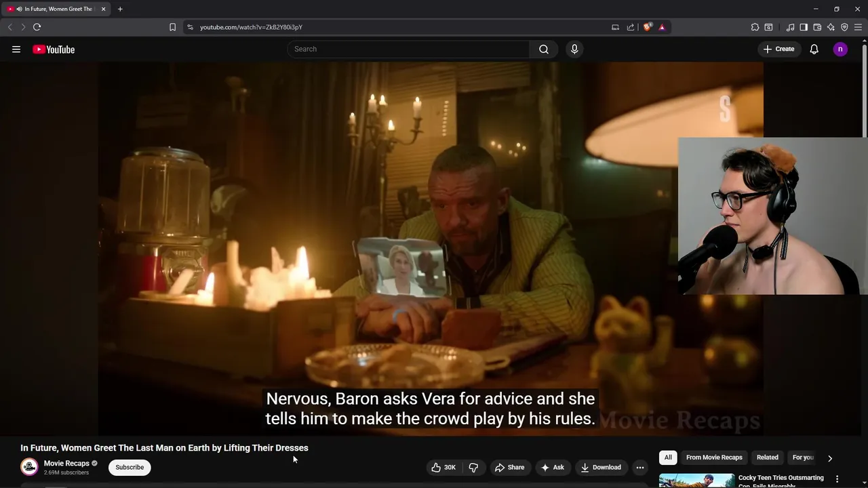
Task: Dislike this video
Action: (473, 467)
